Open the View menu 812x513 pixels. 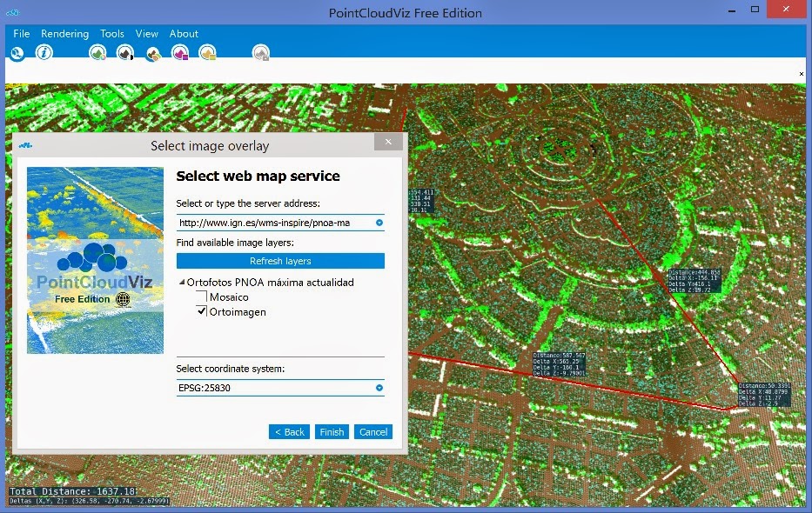[146, 34]
